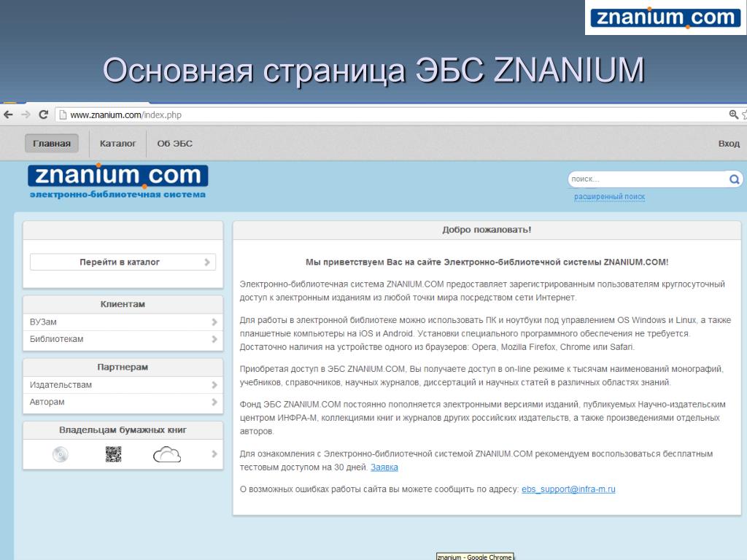
Task: Click the Клиентам panel header
Action: pyautogui.click(x=123, y=304)
